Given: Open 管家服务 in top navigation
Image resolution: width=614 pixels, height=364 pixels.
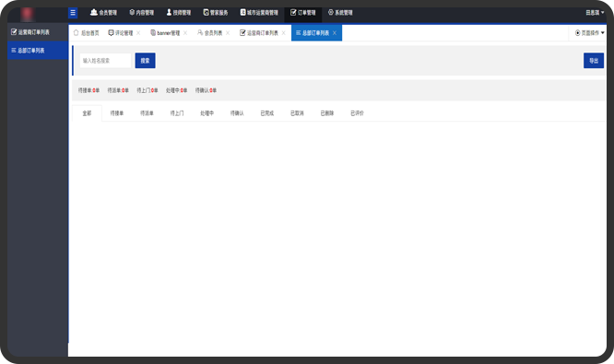Looking at the screenshot, I should click(216, 13).
